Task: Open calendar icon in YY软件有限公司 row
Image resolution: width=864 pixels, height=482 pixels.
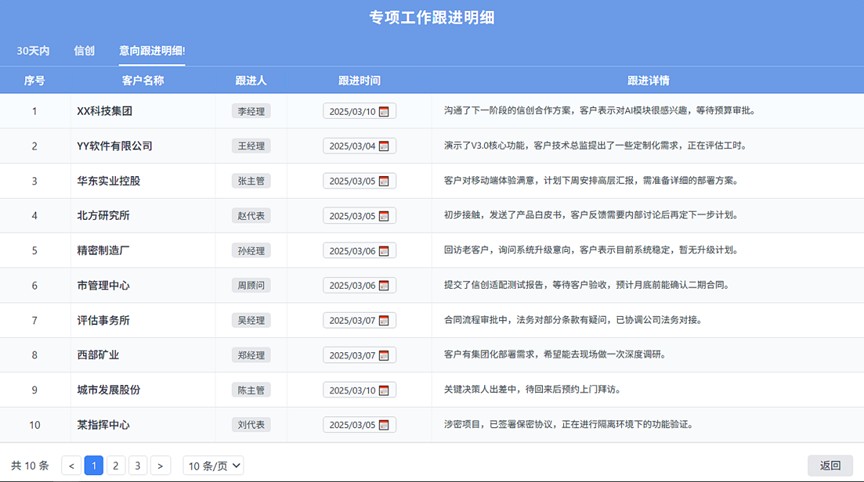Action: click(x=385, y=146)
